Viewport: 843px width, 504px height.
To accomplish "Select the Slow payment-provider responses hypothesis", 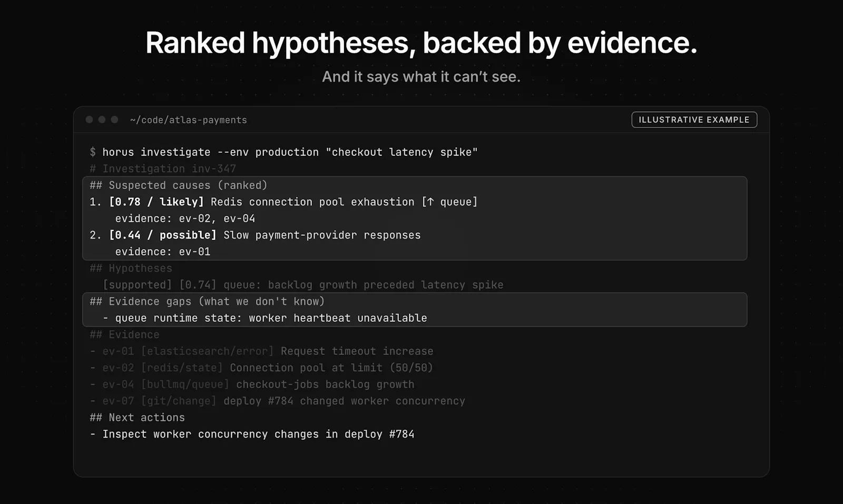I will [322, 235].
